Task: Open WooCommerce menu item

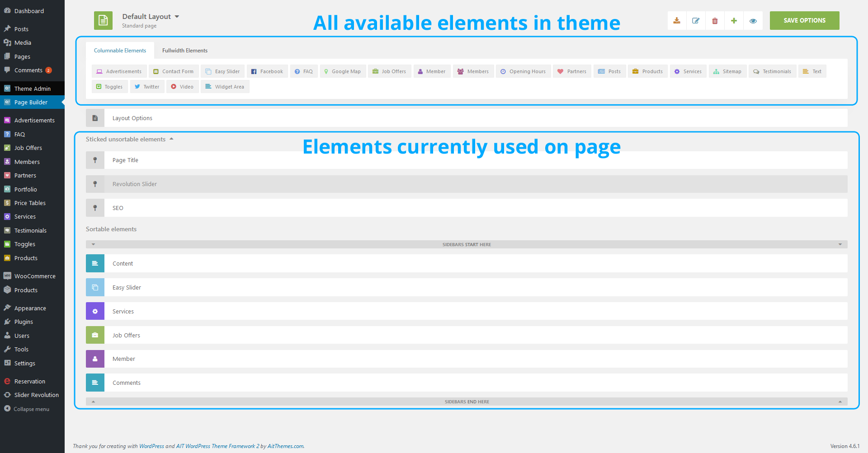Action: [32, 276]
